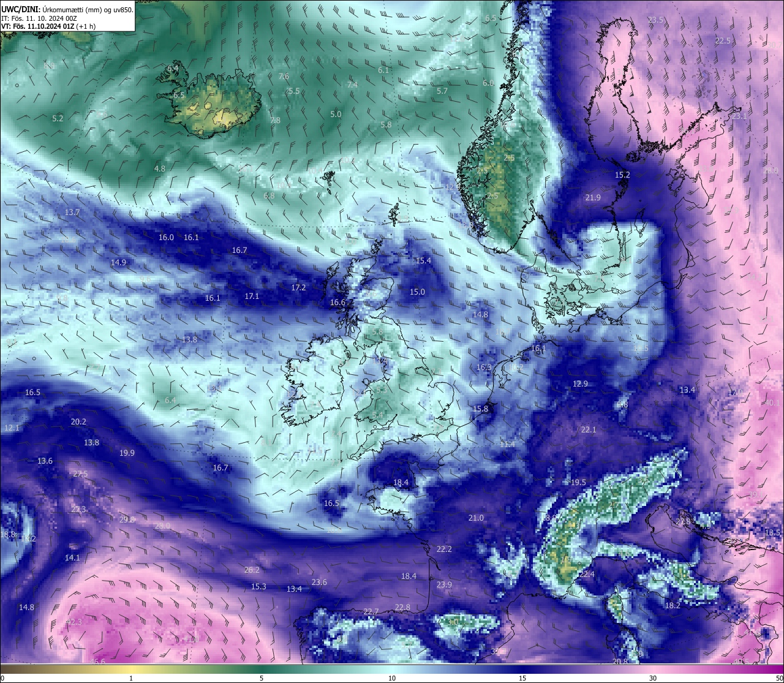Image resolution: width=784 pixels, height=683 pixels.
Task: Click the 5.5 value on the map
Action: tap(294, 91)
